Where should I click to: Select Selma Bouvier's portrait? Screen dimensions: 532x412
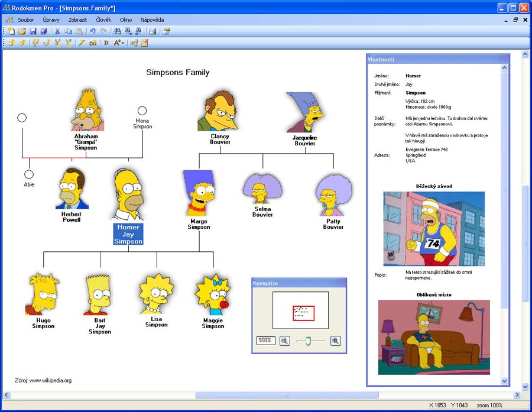(x=262, y=189)
